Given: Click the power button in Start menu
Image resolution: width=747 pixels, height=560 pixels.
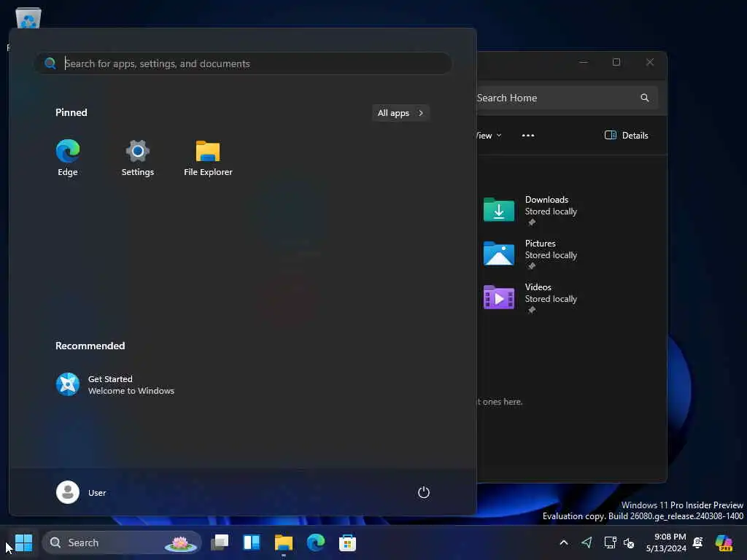Looking at the screenshot, I should (424, 492).
